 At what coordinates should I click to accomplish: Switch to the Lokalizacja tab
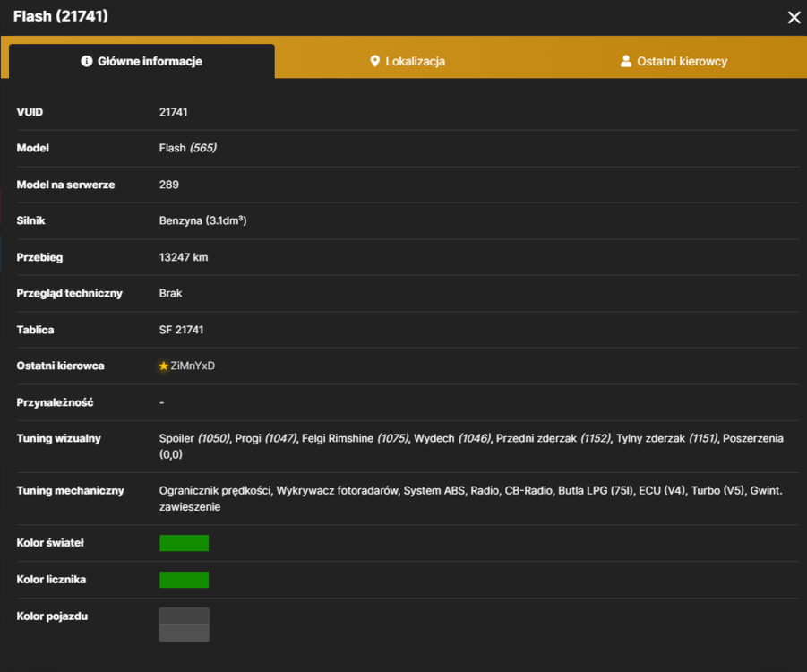click(x=408, y=61)
